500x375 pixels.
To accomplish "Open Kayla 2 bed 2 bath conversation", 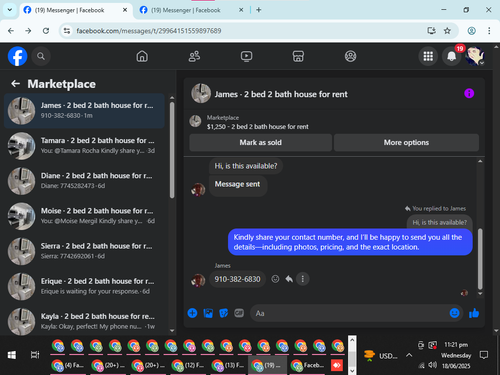I will tap(84, 322).
